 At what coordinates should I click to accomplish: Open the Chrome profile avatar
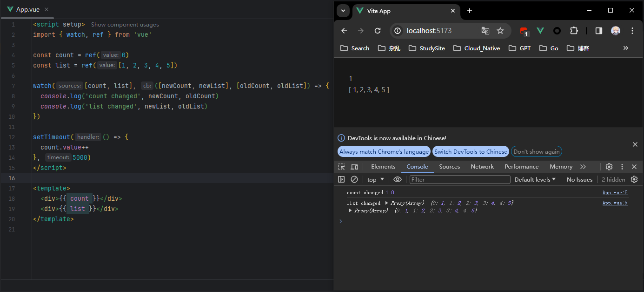pos(616,31)
